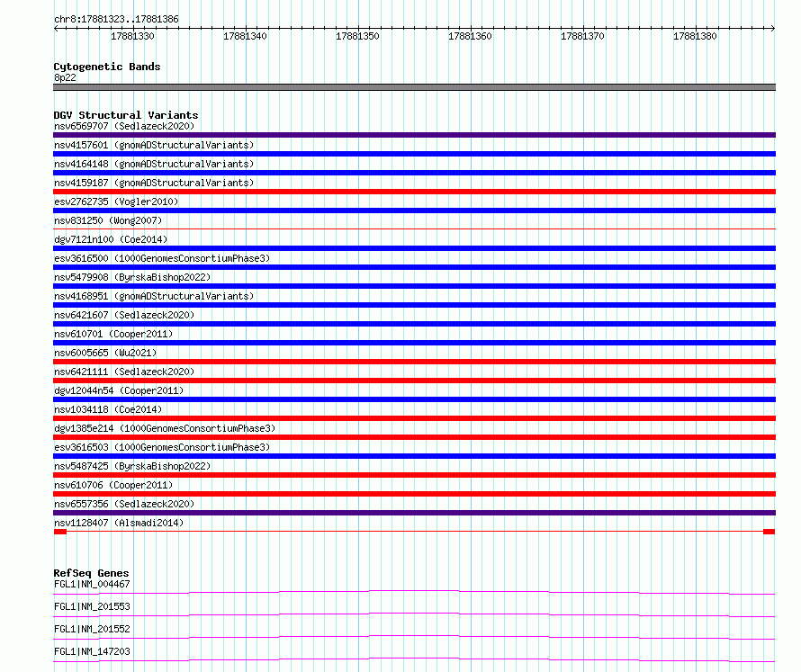
Task: Click the nsv6421111 (Sedlazeck2020) label
Action: [124, 372]
